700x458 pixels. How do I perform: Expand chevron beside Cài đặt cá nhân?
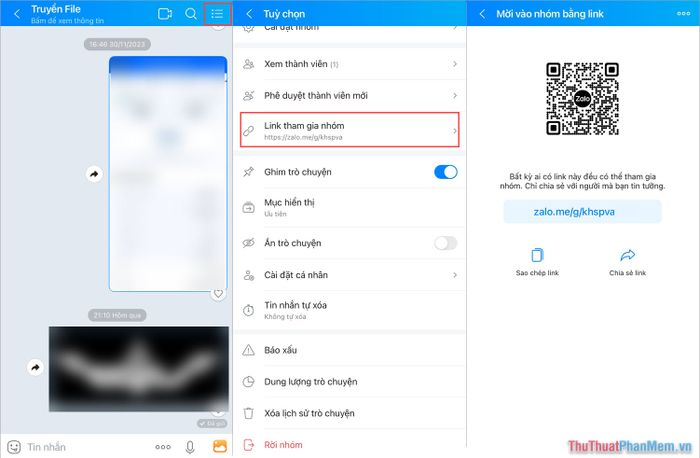coord(454,275)
